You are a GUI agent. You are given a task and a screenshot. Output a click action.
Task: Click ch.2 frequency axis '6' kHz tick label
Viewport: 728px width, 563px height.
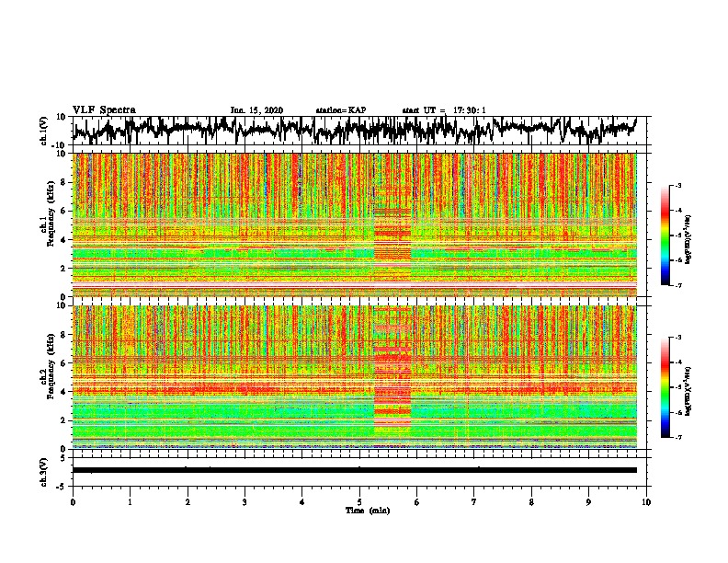tap(63, 363)
